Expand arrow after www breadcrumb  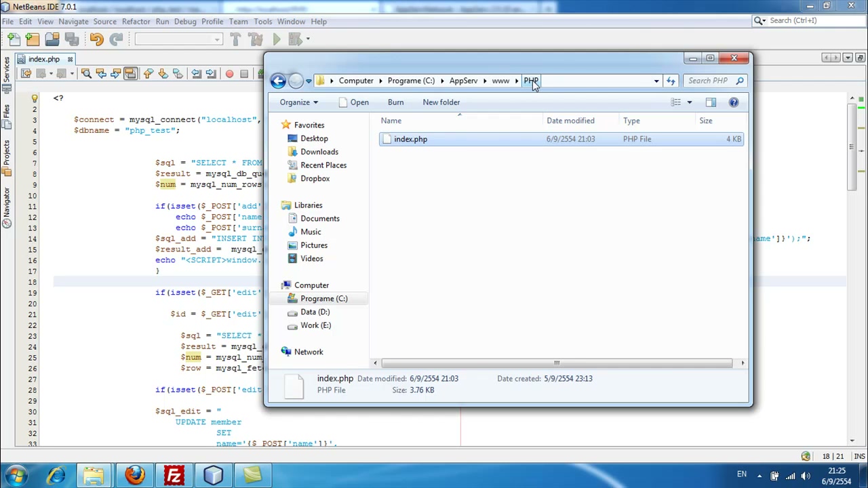[517, 81]
